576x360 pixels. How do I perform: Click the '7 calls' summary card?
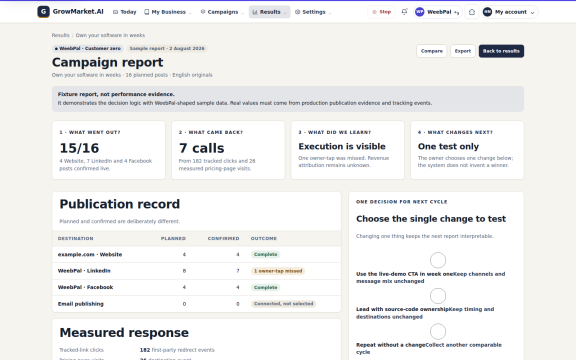click(x=228, y=150)
